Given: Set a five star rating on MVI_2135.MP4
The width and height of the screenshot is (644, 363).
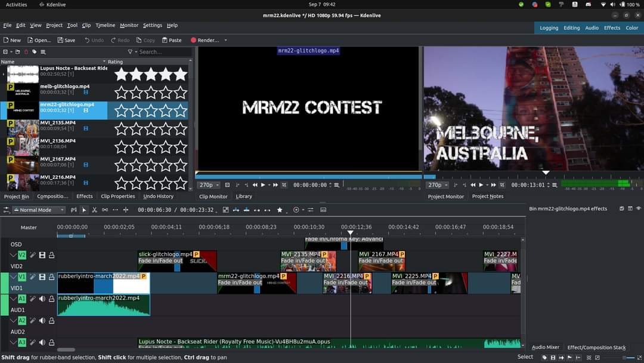Looking at the screenshot, I should pos(180,129).
